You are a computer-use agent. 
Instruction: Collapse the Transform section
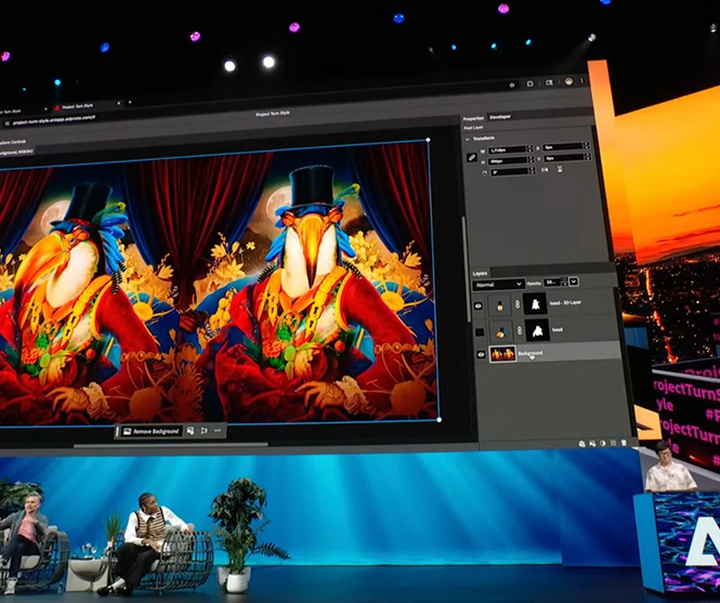[467, 140]
